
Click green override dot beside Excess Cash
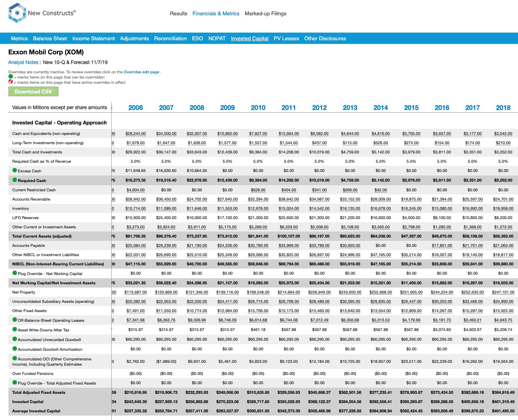point(15,170)
